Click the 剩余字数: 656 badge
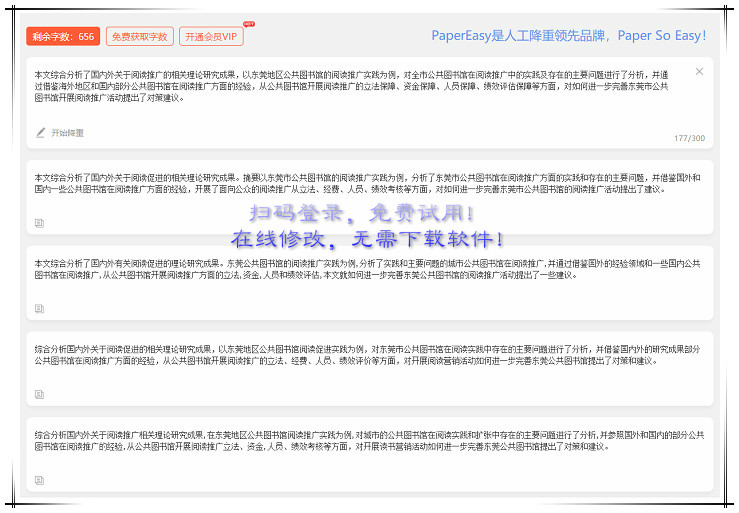 [63, 36]
